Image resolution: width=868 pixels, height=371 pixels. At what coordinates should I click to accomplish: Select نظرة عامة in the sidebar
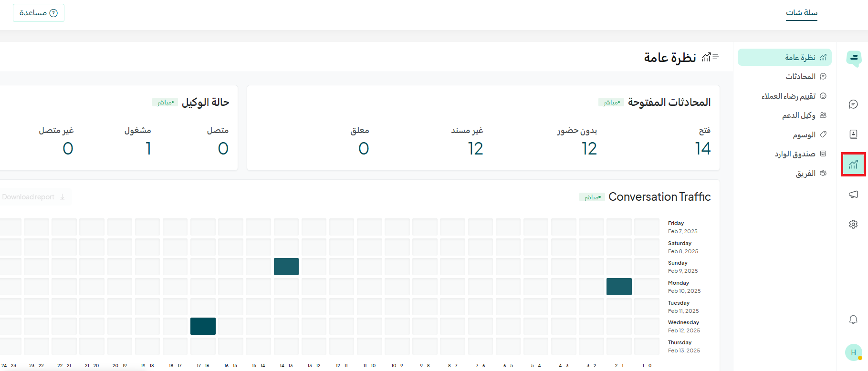pos(784,57)
